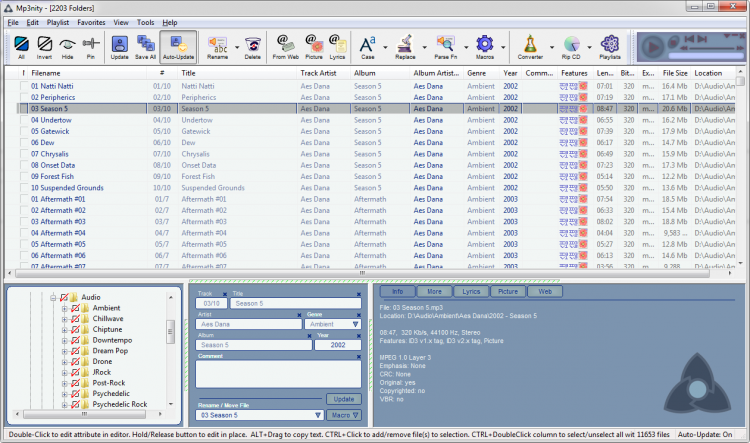Viewport: 750px width, 443px height.
Task: Open the File menu
Action: [x=13, y=22]
